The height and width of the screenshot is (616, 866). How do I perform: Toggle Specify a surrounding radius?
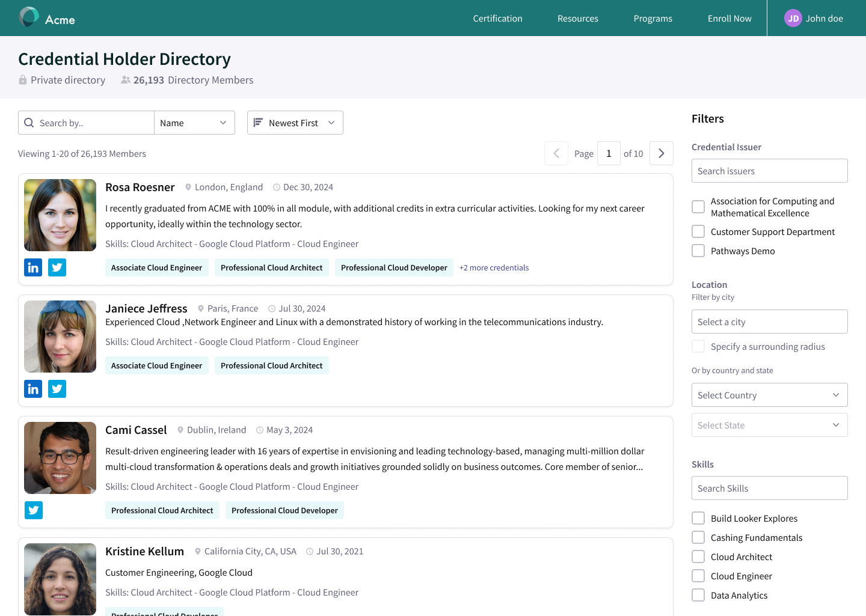pos(698,346)
